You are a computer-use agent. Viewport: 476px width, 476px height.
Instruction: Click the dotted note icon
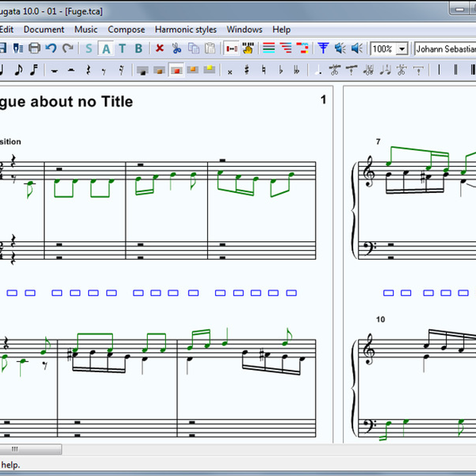(318, 71)
